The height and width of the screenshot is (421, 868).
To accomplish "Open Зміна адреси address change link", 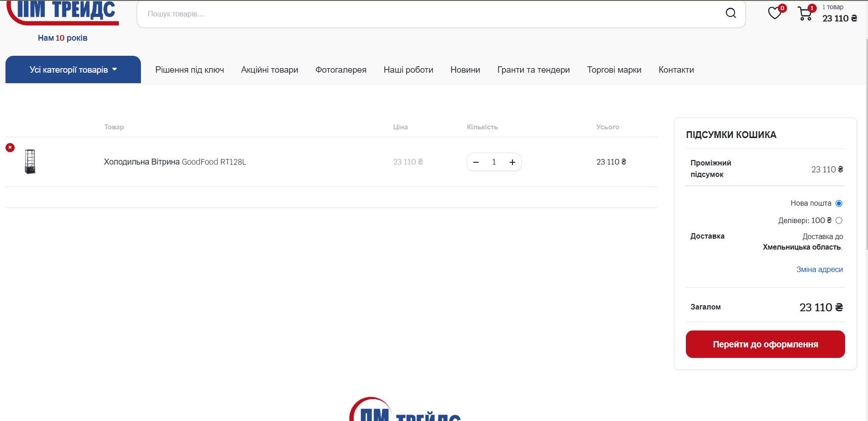I will pos(819,270).
